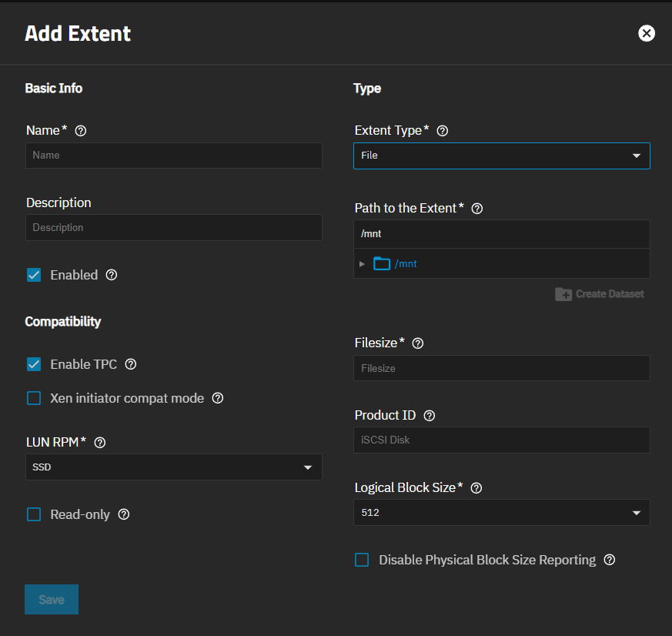Disable the Enable TPC checkbox
The width and height of the screenshot is (672, 636).
tap(34, 364)
